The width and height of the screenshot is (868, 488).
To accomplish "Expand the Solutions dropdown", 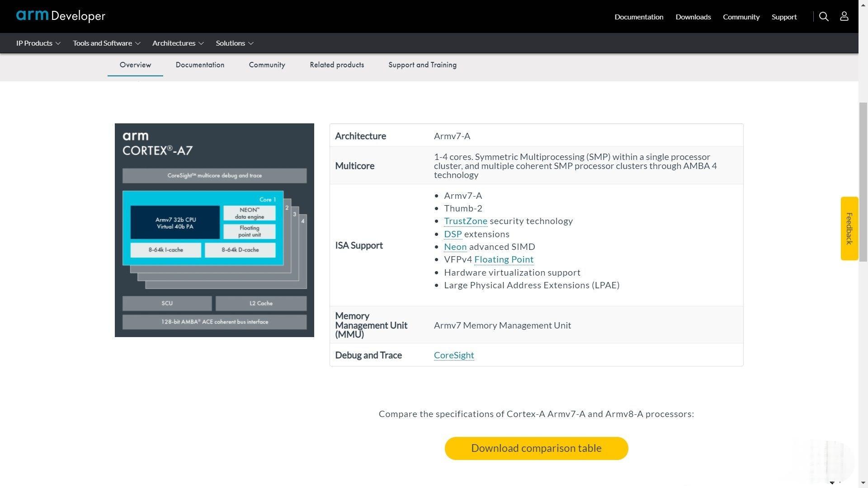I will coord(235,43).
